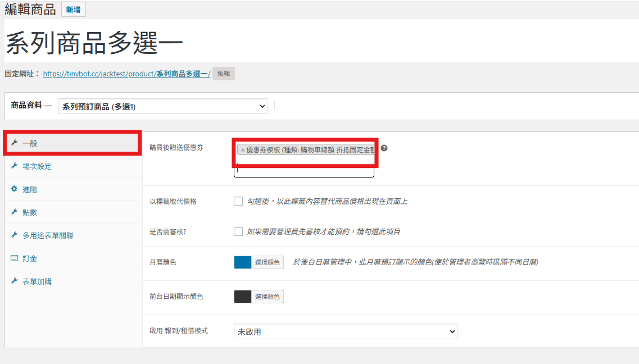Click the gear icon beside 進階
Image resolution: width=639 pixels, height=364 pixels.
coord(14,189)
